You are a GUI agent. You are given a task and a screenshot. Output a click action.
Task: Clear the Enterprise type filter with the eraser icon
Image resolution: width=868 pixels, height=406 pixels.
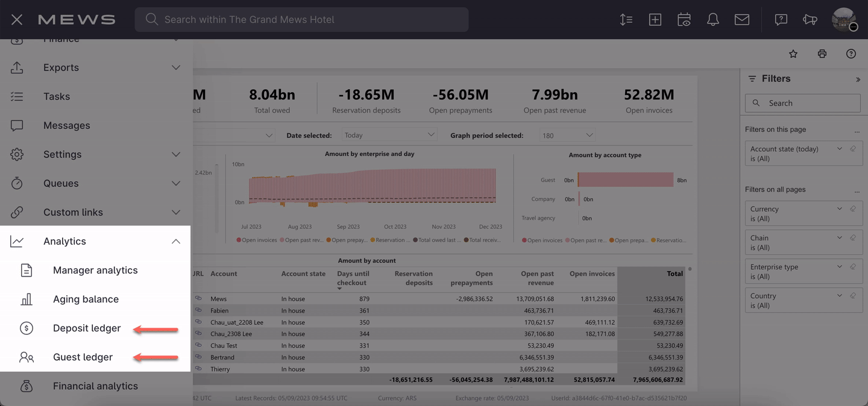point(852,267)
